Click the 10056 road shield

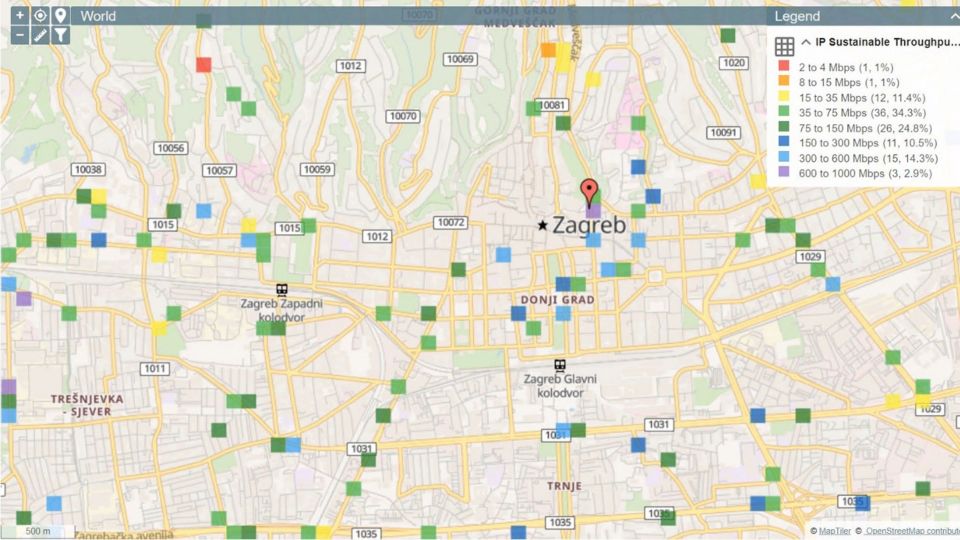pyautogui.click(x=170, y=148)
